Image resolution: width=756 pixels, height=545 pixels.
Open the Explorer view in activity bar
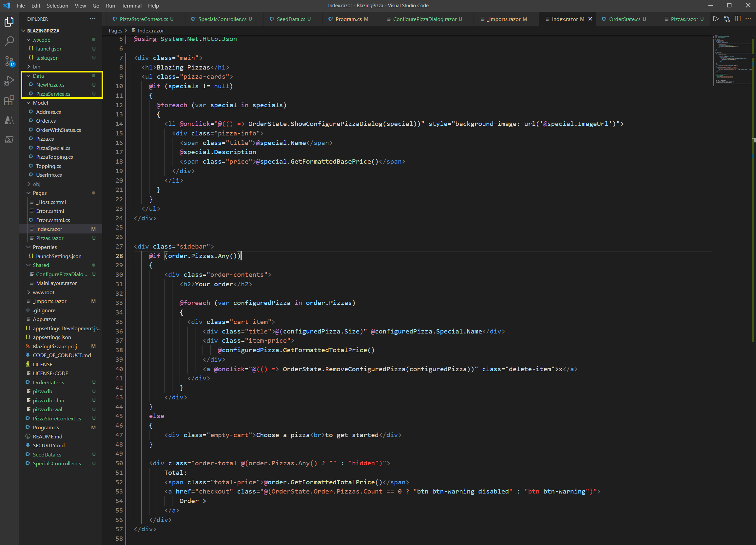click(x=9, y=22)
